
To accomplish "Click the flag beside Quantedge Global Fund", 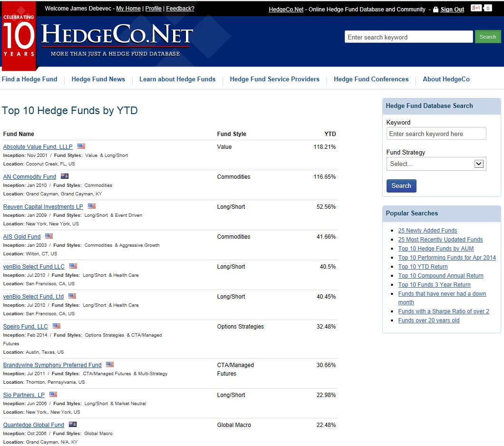I will [x=73, y=424].
